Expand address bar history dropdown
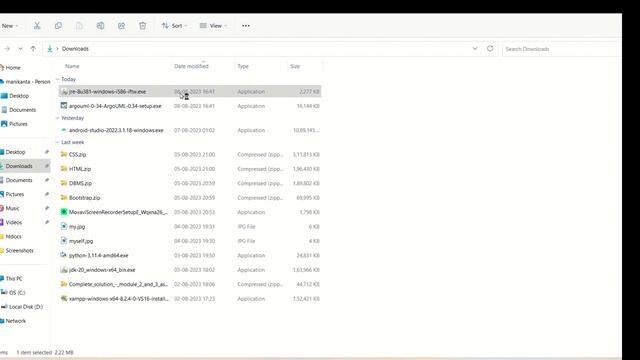 pyautogui.click(x=475, y=49)
